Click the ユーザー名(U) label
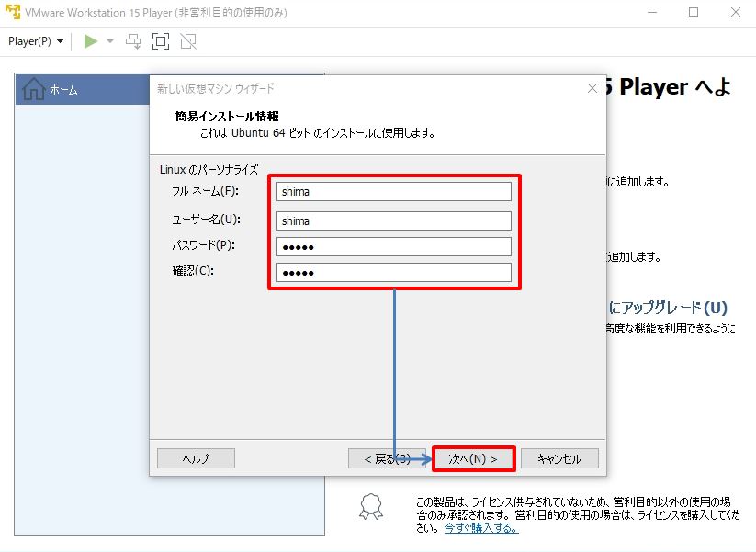Viewport: 756px width, 552px height. 206,220
